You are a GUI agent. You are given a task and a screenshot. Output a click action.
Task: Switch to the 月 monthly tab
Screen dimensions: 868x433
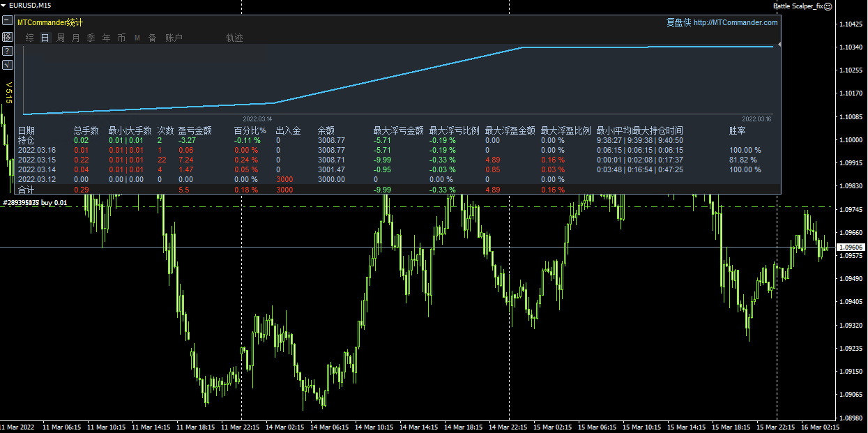tap(76, 38)
